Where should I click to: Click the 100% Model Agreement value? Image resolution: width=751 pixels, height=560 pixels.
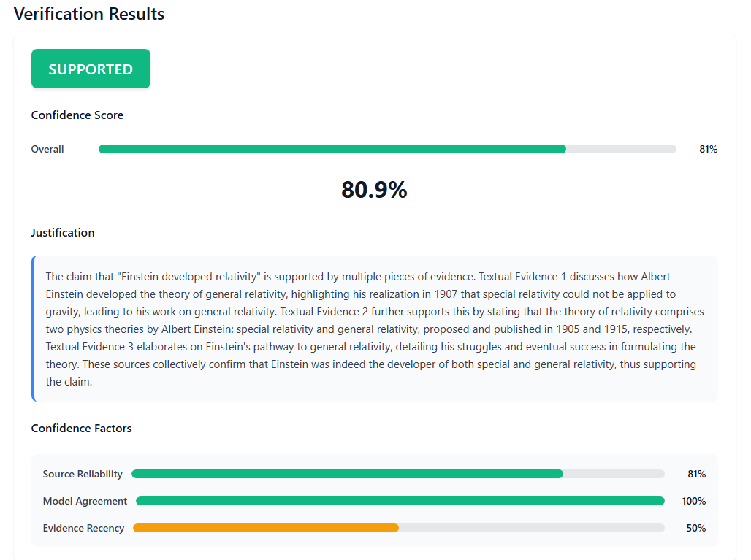coord(695,501)
